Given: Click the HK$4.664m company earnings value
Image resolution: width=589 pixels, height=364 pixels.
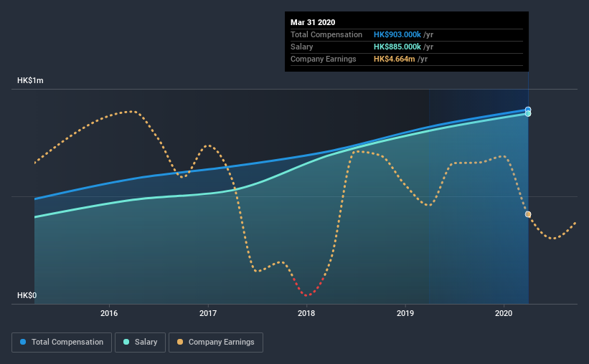Looking at the screenshot, I should point(394,59).
